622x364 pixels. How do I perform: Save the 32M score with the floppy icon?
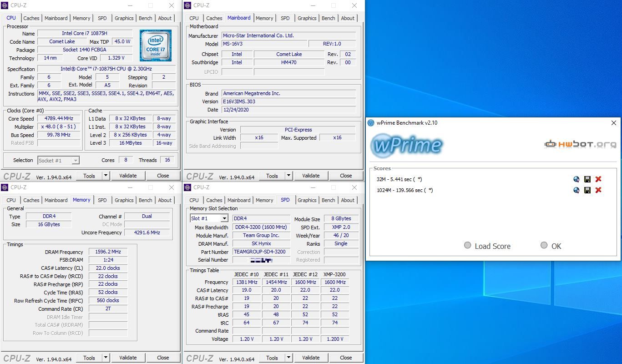point(587,179)
